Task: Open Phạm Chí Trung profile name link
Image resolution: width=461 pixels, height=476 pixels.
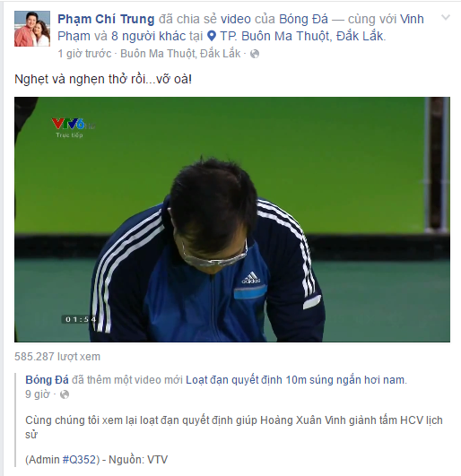Action: point(106,19)
